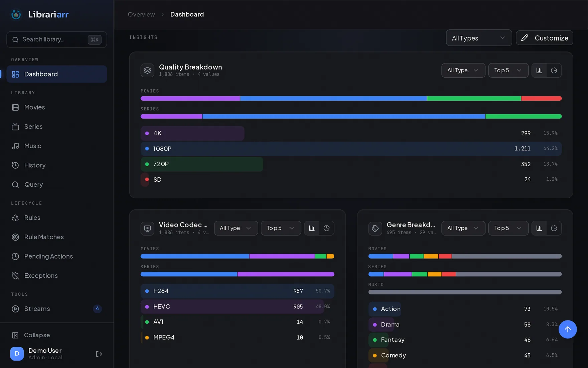Switch Quality Breakdown to bar chart view
This screenshot has height=368, width=588.
click(x=539, y=70)
